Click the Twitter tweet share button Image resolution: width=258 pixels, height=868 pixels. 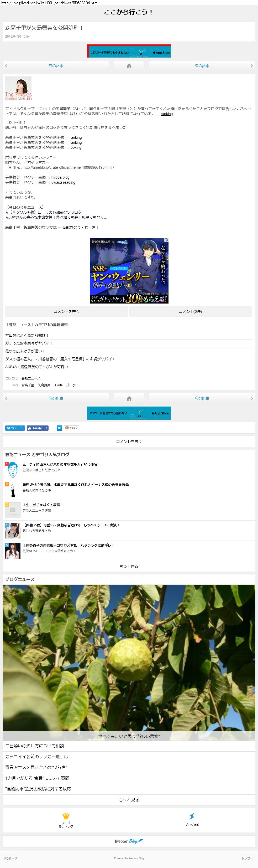click(x=15, y=428)
